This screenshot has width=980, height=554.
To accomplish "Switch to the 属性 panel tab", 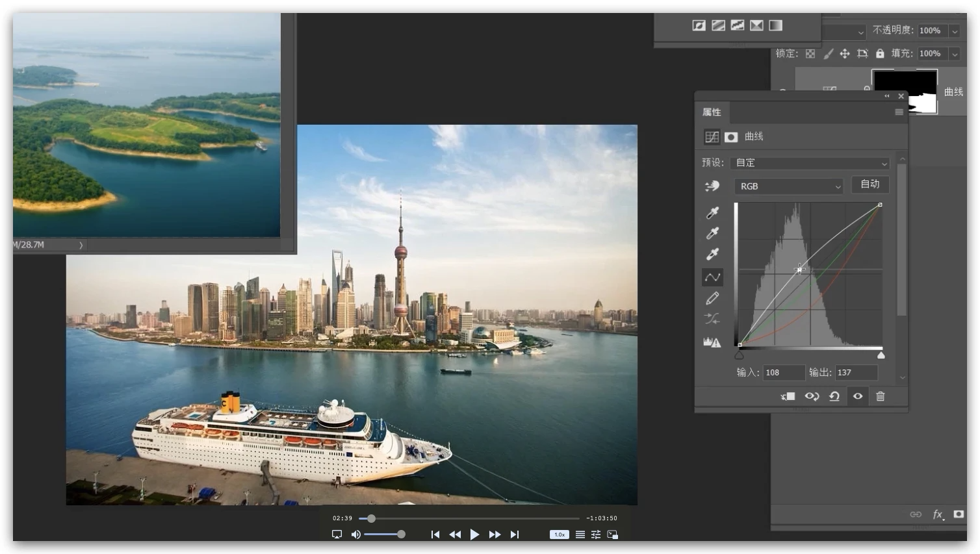I will pyautogui.click(x=712, y=112).
